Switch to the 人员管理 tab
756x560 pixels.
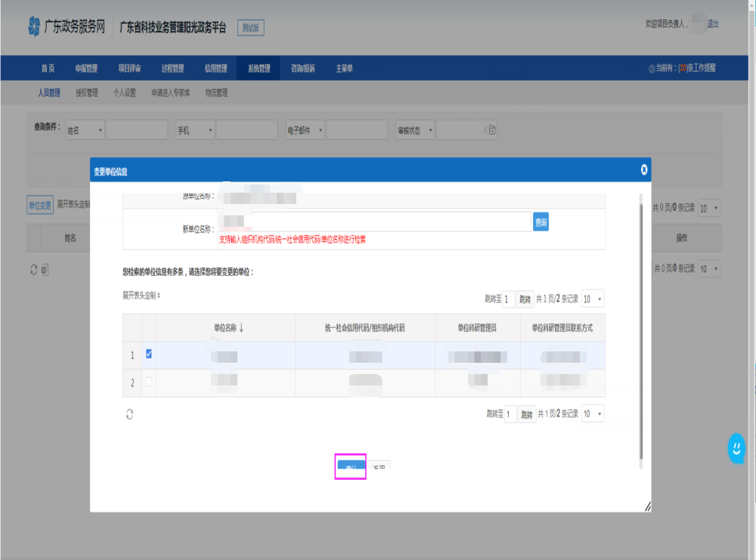pos(49,93)
